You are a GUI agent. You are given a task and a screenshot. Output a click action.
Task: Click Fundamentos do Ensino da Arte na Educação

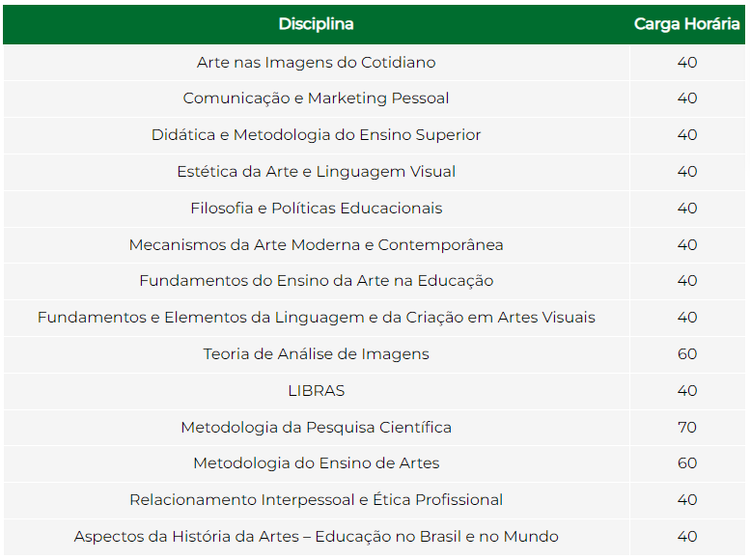[317, 280]
